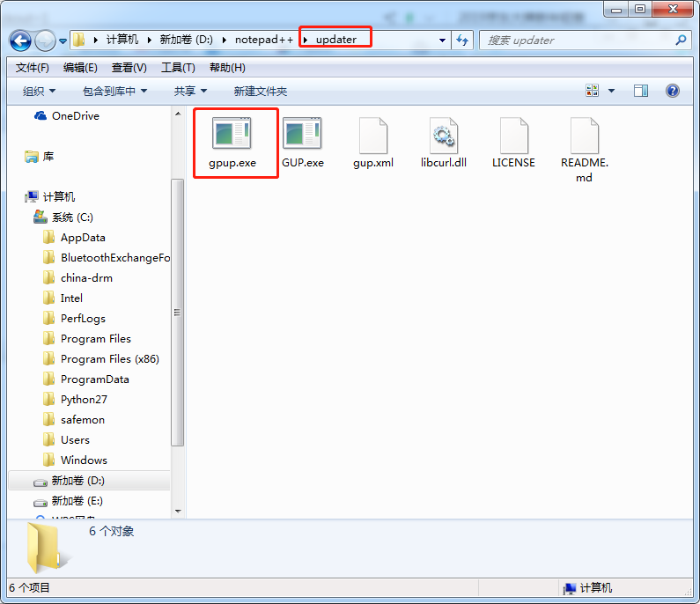Select the GUP.exe file icon
The width and height of the screenshot is (700, 604).
pyautogui.click(x=302, y=133)
